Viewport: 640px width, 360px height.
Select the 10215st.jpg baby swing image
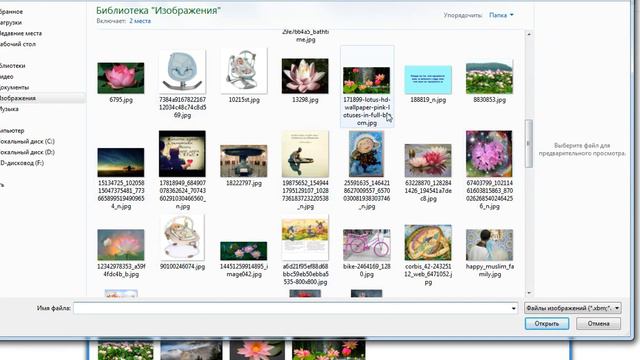point(244,71)
